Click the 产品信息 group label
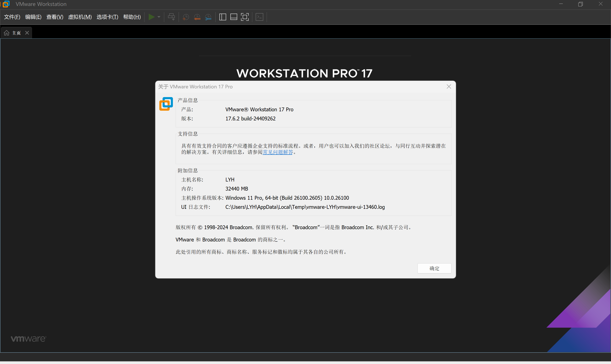 coord(188,100)
